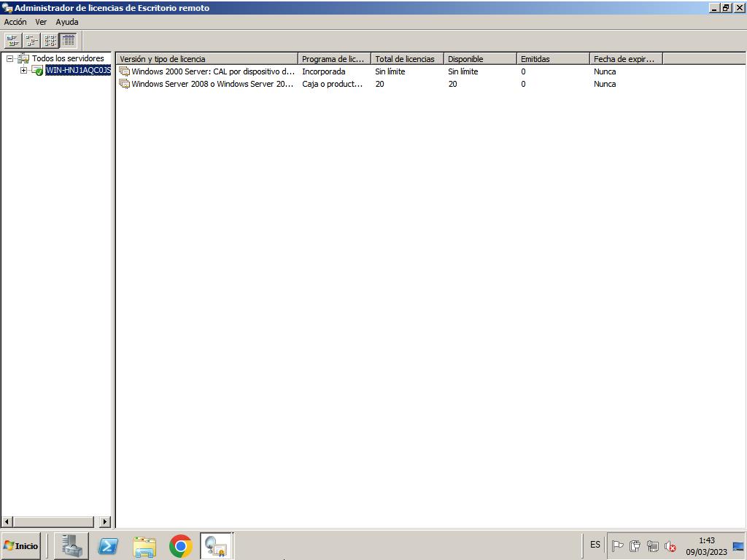Expand the WIN-HNJ1AQC0JS server node

click(23, 71)
